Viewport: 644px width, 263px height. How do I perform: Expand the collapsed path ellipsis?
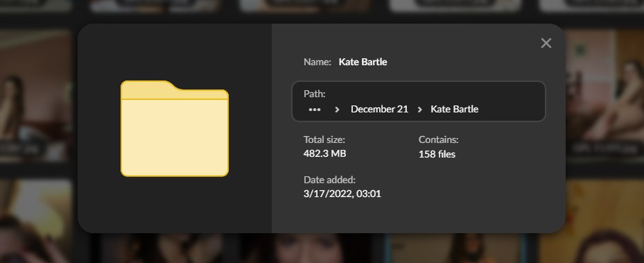click(x=315, y=110)
